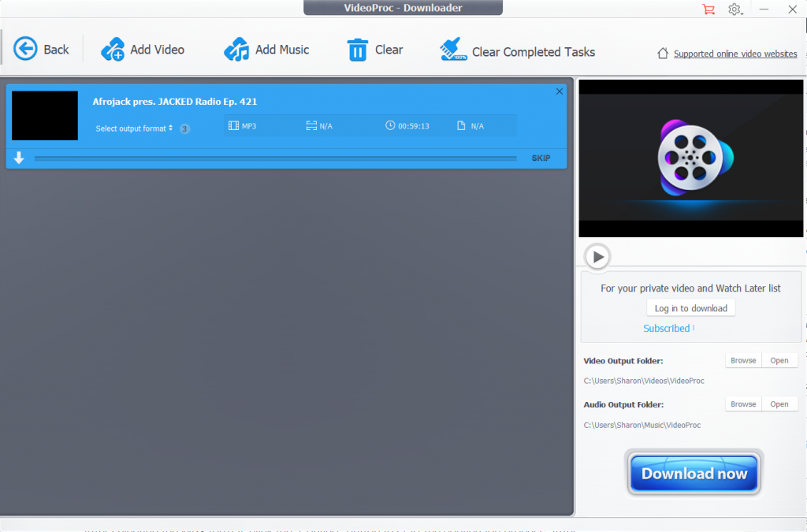Click the Add Music cloud icon
The width and height of the screenshot is (807, 532).
tap(236, 50)
